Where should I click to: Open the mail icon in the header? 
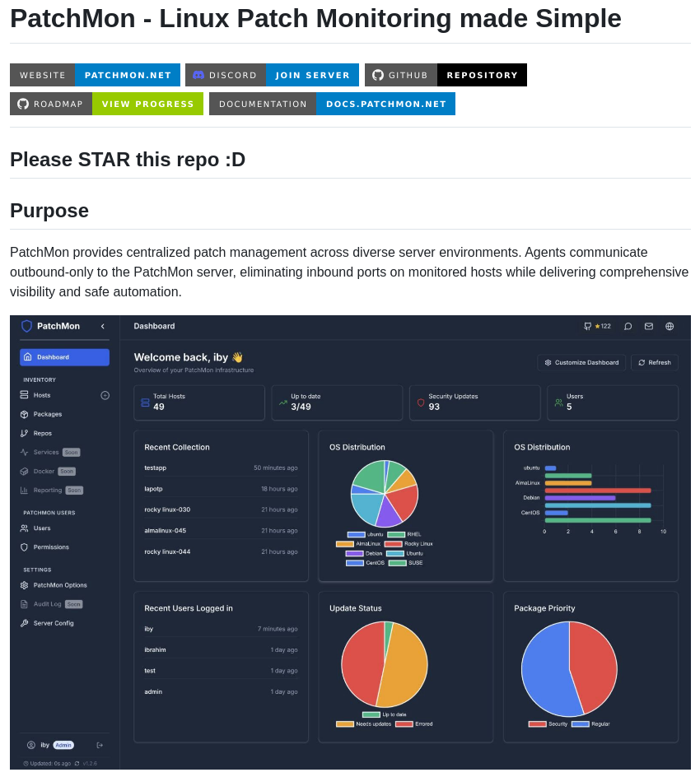(x=649, y=327)
